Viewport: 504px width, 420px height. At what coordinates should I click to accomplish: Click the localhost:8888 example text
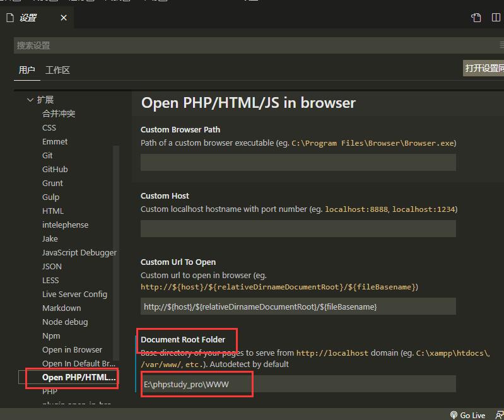[x=356, y=209]
